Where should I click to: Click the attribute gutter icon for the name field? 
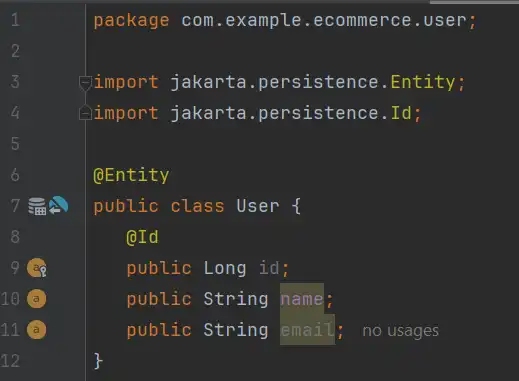[36, 299]
